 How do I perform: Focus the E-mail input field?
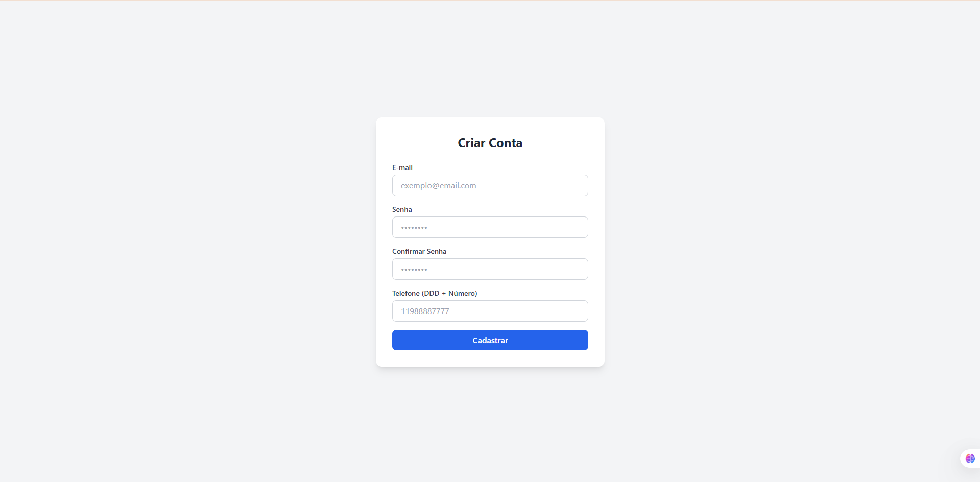pyautogui.click(x=490, y=185)
